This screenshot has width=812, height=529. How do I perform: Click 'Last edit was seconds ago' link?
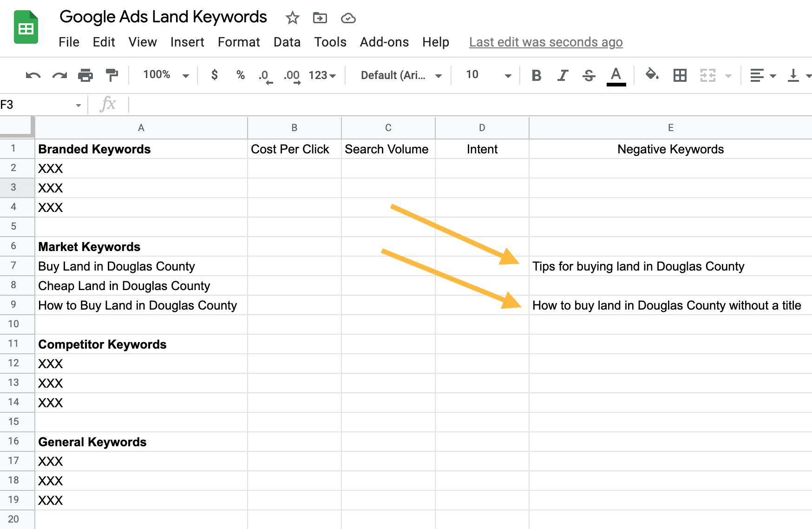tap(545, 42)
